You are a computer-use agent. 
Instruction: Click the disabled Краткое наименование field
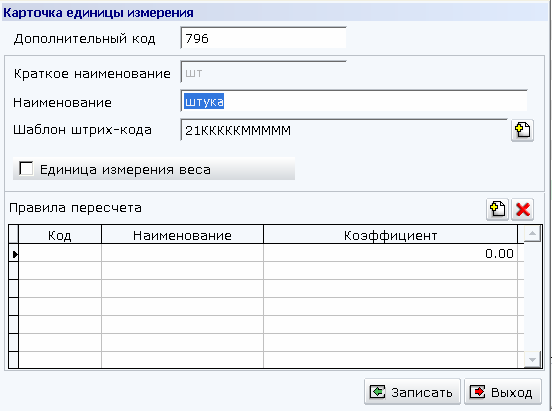coord(263,73)
